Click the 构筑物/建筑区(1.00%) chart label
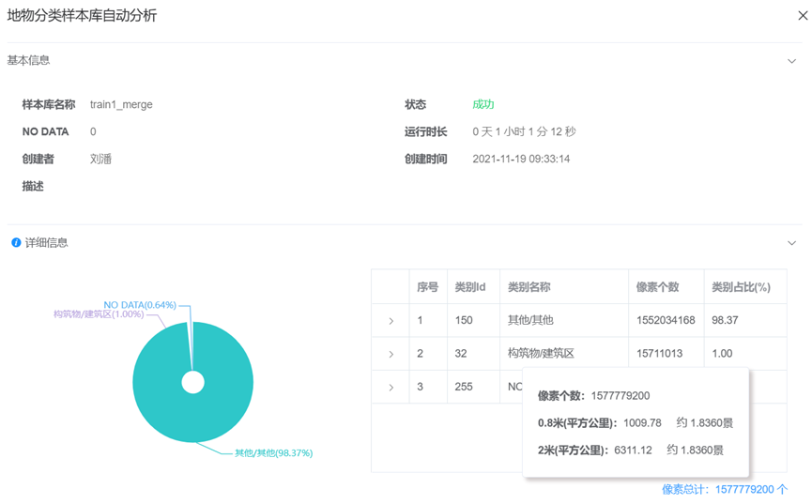Viewport: 812px width, 504px height. click(99, 314)
